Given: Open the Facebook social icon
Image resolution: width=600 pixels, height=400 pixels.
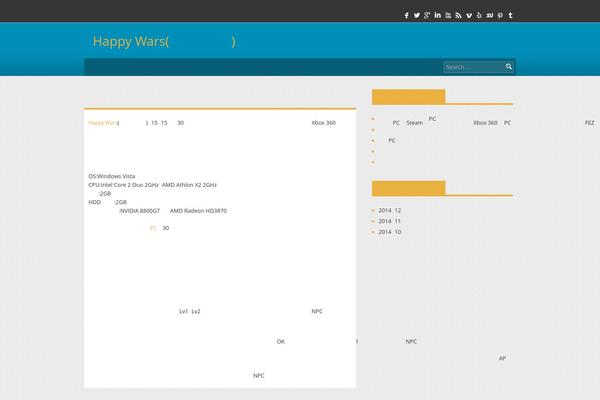Looking at the screenshot, I should 406,15.
